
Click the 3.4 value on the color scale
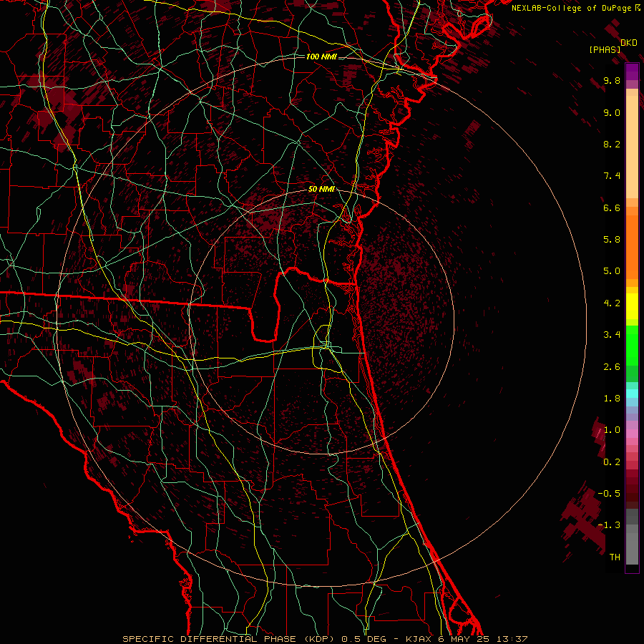tap(612, 335)
